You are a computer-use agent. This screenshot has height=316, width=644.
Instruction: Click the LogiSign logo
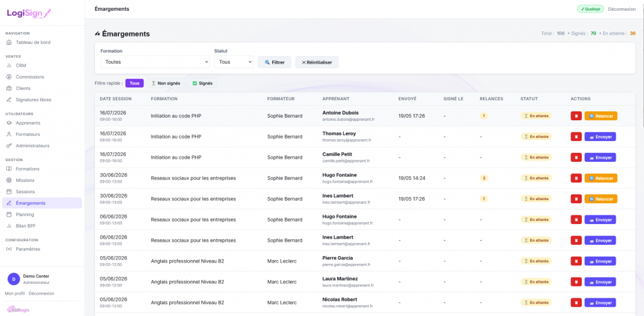[x=29, y=13]
